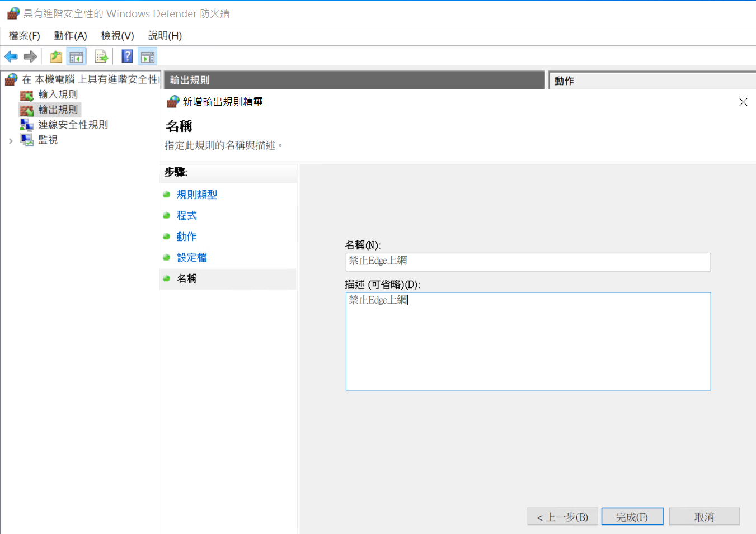Screen dimensions: 756x534
Task: Click the green bullet beside 程式
Action: (x=166, y=215)
